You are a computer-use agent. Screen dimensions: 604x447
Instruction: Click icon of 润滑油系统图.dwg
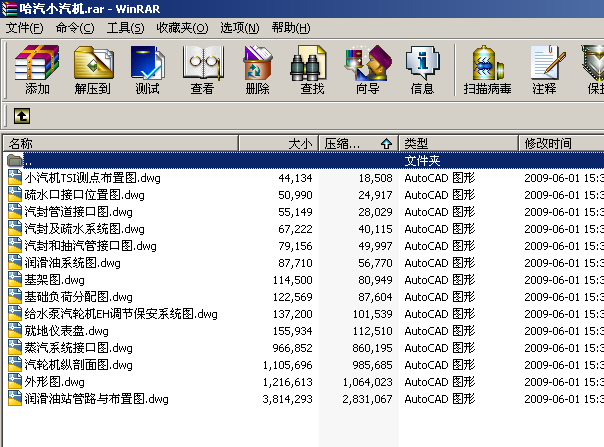click(x=15, y=262)
